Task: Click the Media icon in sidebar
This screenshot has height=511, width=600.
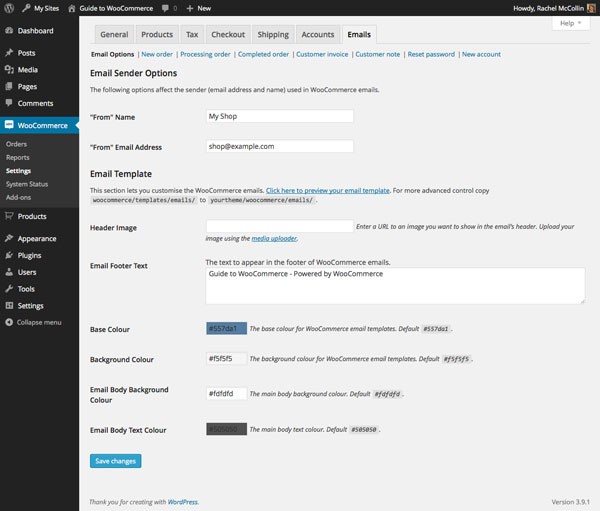Action: 9,69
